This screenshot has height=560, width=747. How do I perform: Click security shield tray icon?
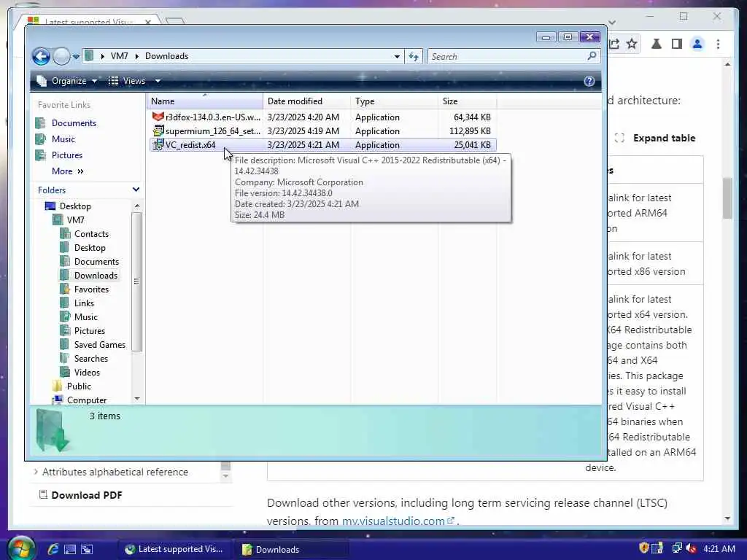pyautogui.click(x=643, y=548)
